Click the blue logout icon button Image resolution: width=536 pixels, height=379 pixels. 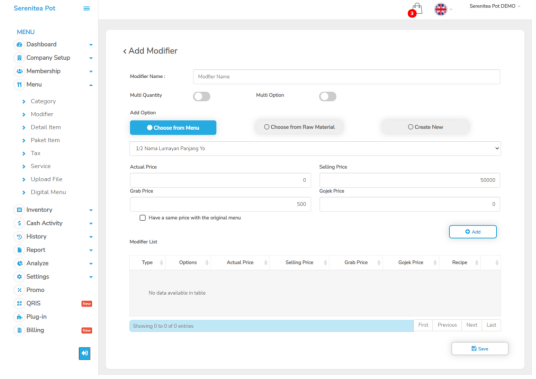(x=85, y=353)
